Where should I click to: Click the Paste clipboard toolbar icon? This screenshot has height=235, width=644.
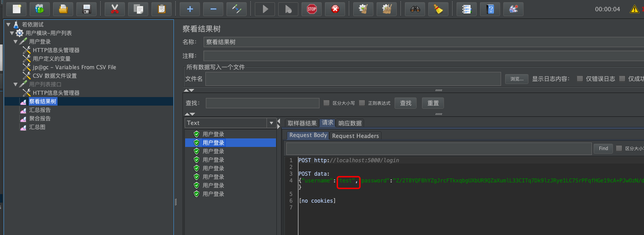click(162, 9)
